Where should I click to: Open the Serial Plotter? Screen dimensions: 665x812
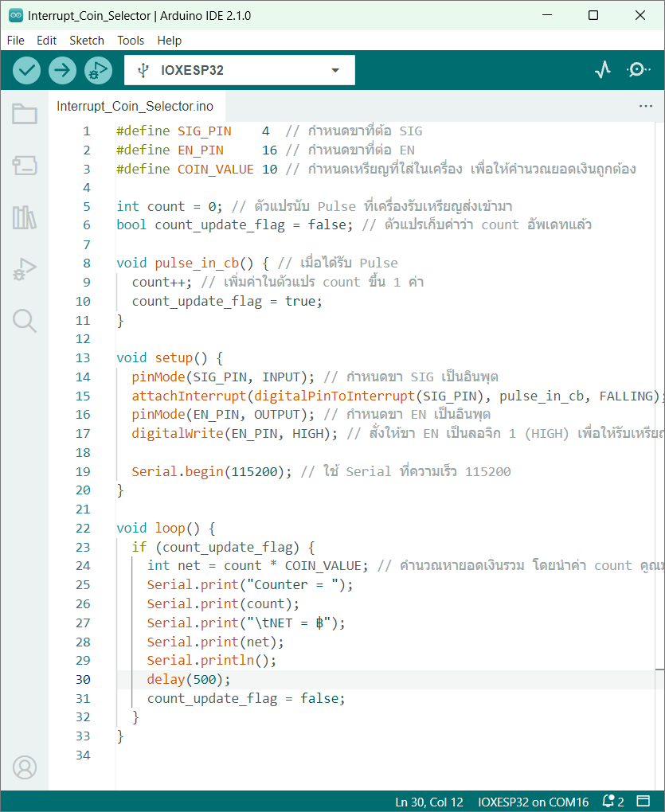pyautogui.click(x=603, y=70)
